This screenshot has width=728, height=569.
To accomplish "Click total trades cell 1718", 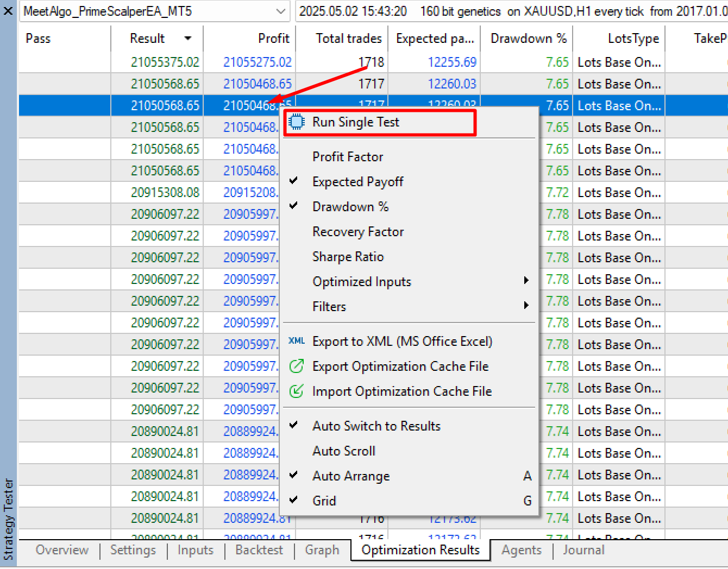I will point(371,62).
